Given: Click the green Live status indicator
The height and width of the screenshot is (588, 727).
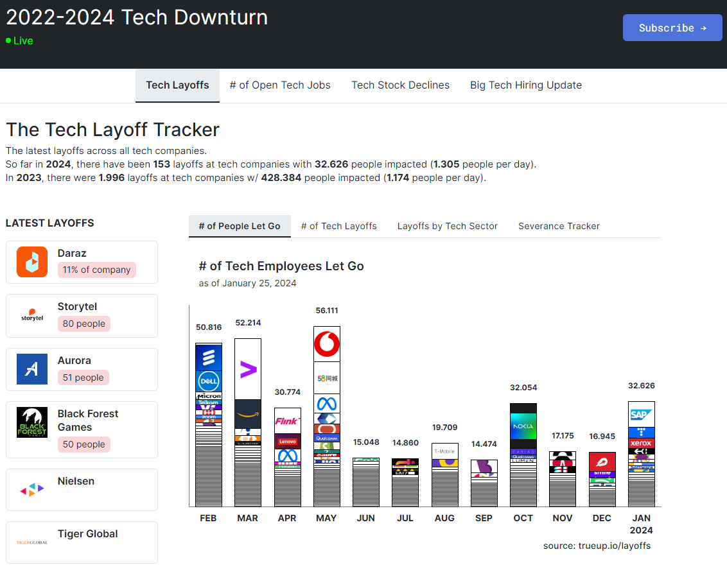Looking at the screenshot, I should (19, 41).
